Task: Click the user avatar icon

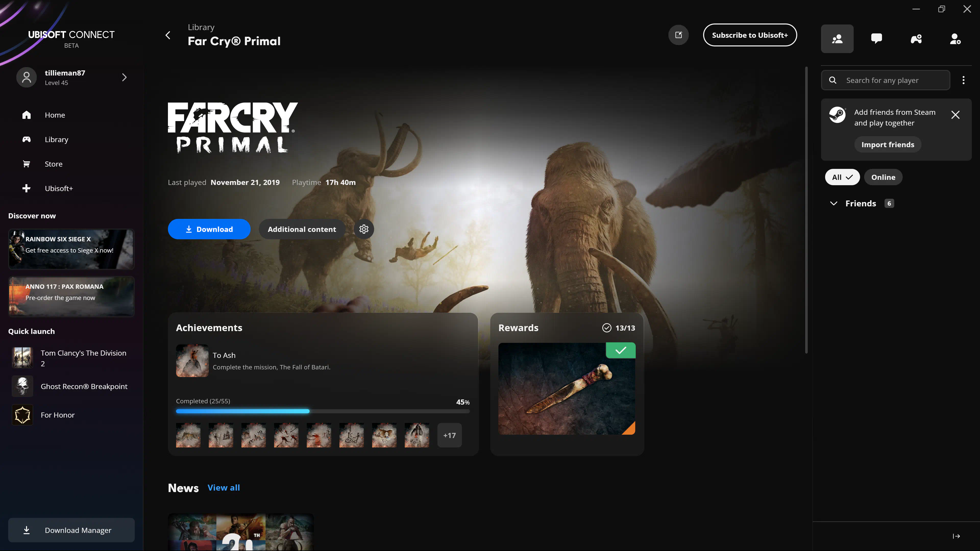Action: point(27,78)
